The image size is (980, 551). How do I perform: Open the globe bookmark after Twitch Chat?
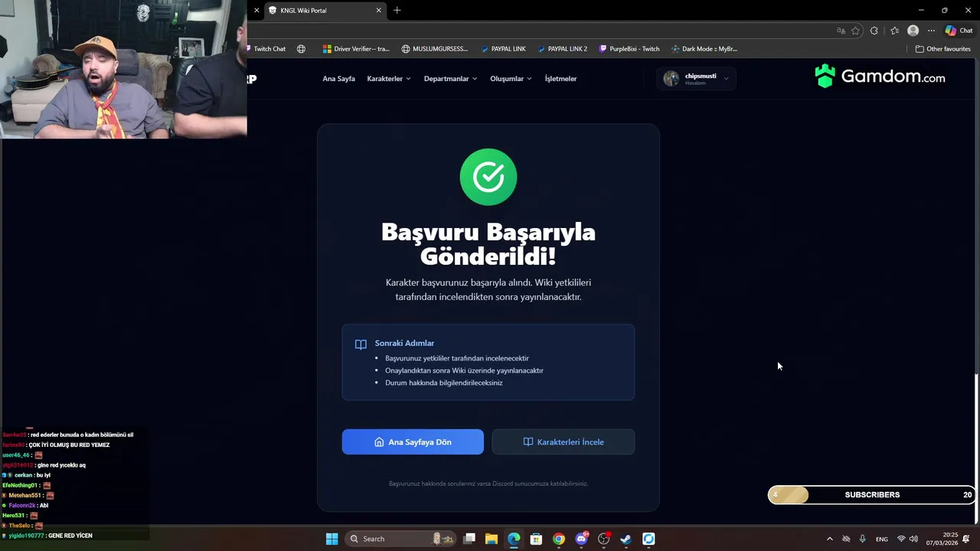(x=301, y=49)
